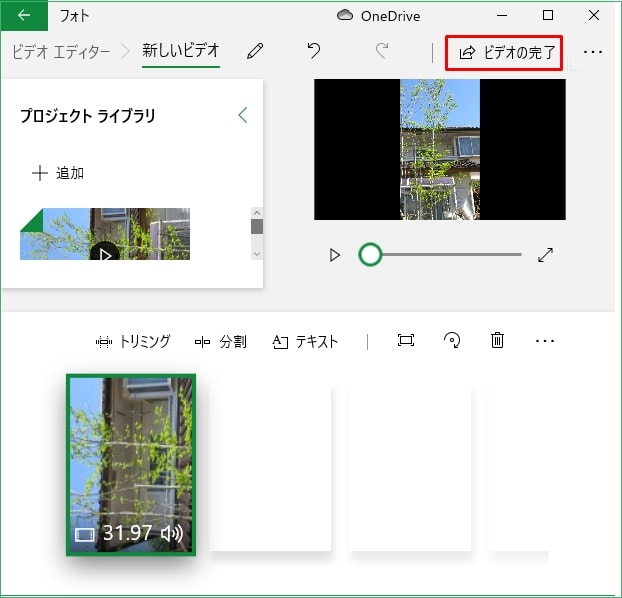This screenshot has width=622, height=598.
Task: Select the 31.97 second storyboard clip
Action: pyautogui.click(x=131, y=465)
